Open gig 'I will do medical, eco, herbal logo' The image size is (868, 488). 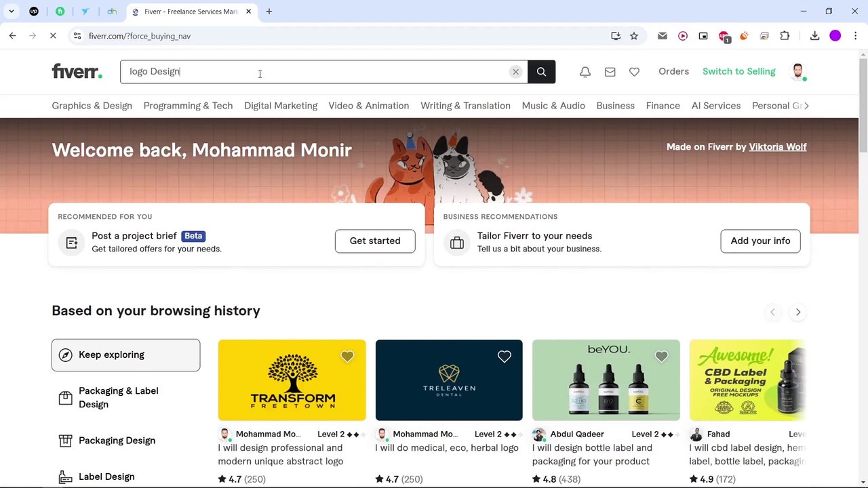(447, 447)
